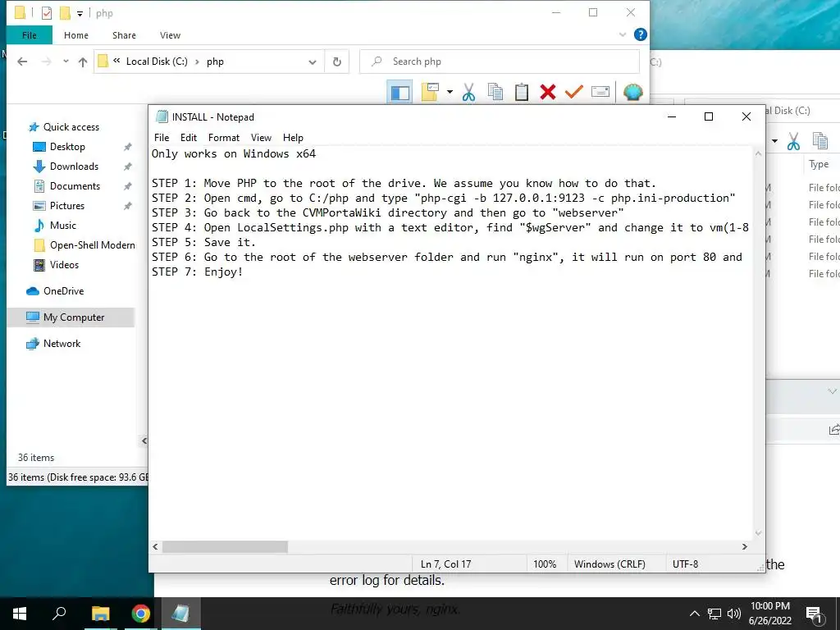Show hidden tray icons chevron
Image resolution: width=840 pixels, height=630 pixels.
[694, 614]
